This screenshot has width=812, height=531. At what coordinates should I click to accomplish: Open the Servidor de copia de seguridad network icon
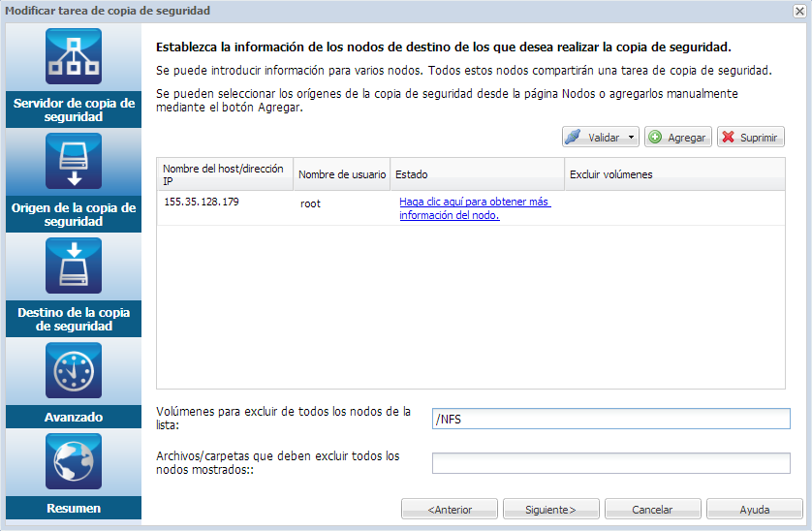click(x=74, y=56)
